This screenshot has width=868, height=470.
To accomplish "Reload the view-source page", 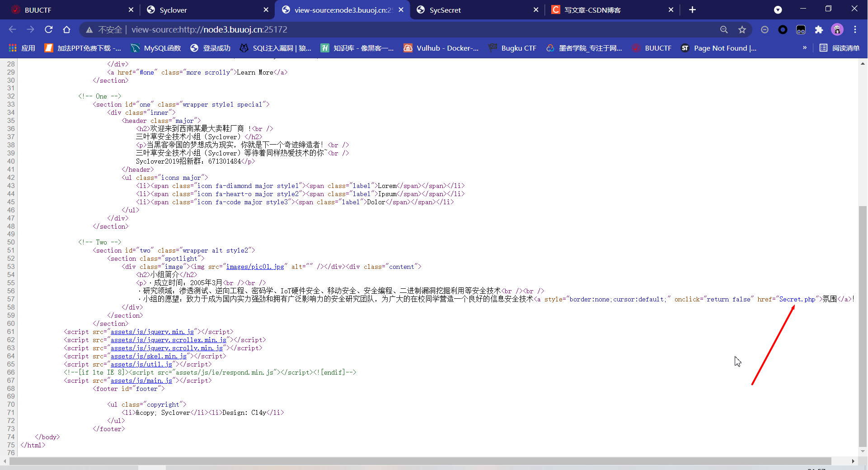I will (48, 29).
